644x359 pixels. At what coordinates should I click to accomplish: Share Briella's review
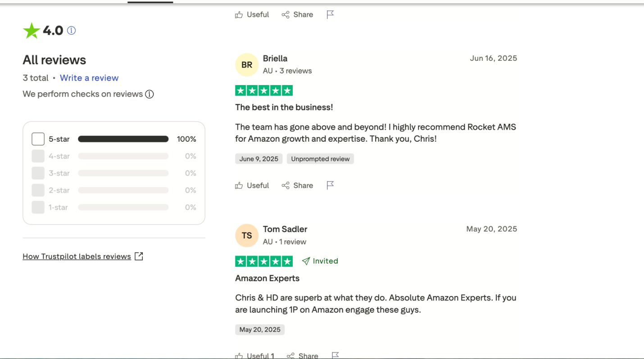(297, 185)
